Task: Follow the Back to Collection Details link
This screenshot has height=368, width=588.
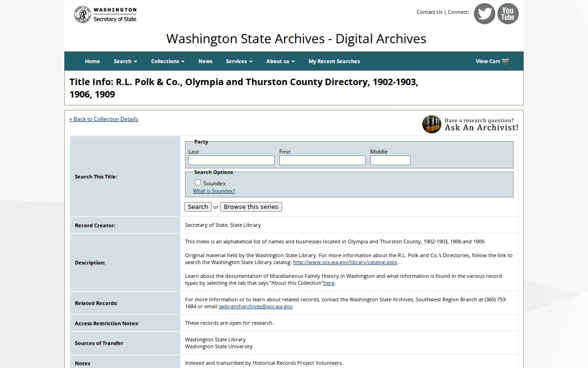Action: coord(104,119)
